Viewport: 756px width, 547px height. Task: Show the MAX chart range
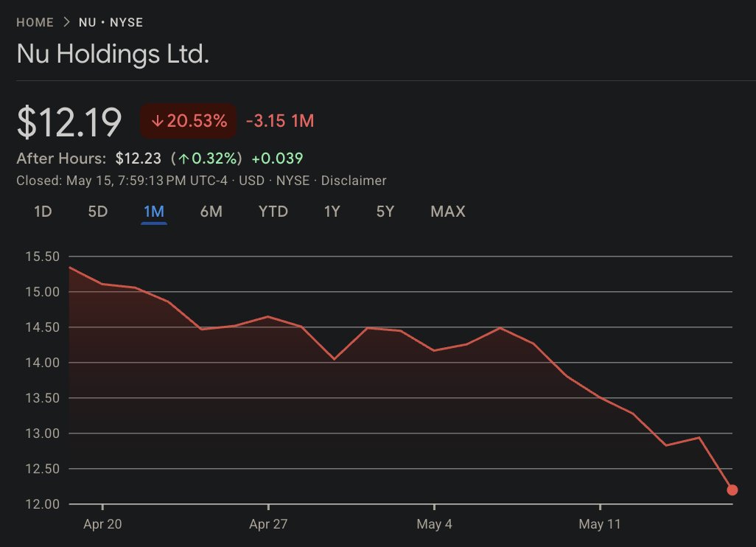[x=448, y=212]
